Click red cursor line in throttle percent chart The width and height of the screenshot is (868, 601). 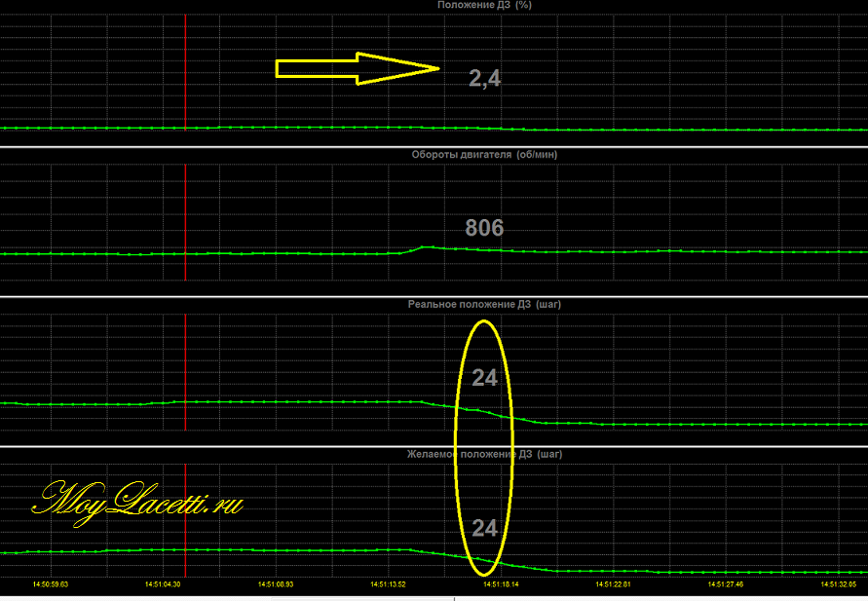(185, 68)
